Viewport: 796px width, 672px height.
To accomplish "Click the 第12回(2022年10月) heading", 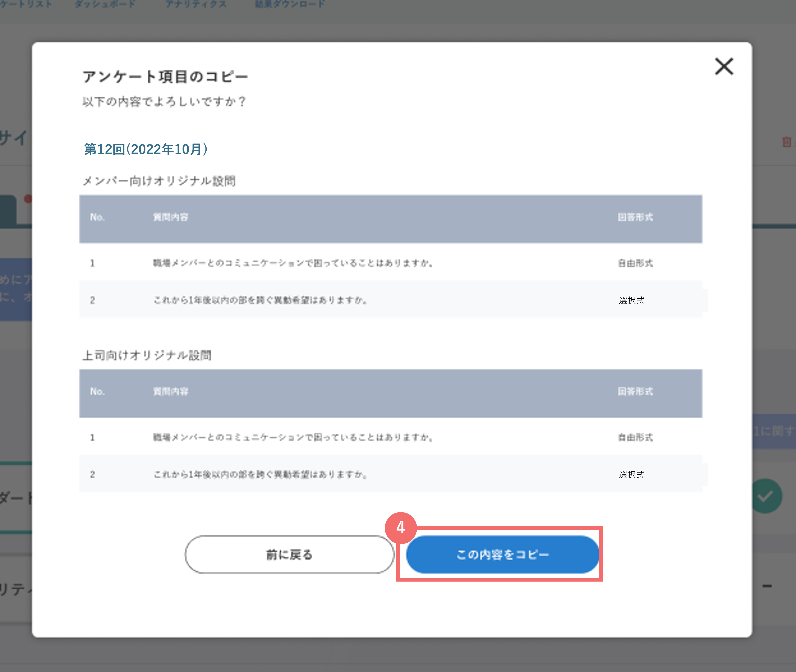I will pos(146,149).
